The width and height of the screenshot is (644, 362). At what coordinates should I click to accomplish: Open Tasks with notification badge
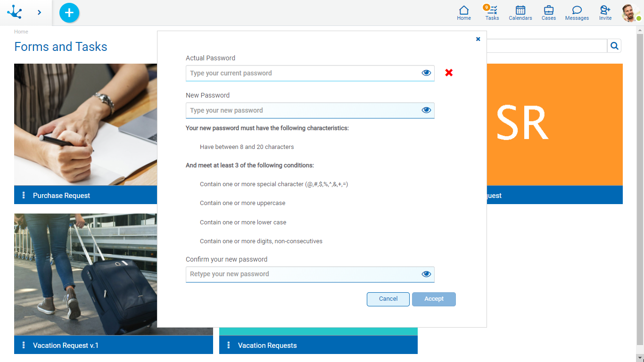pyautogui.click(x=492, y=13)
